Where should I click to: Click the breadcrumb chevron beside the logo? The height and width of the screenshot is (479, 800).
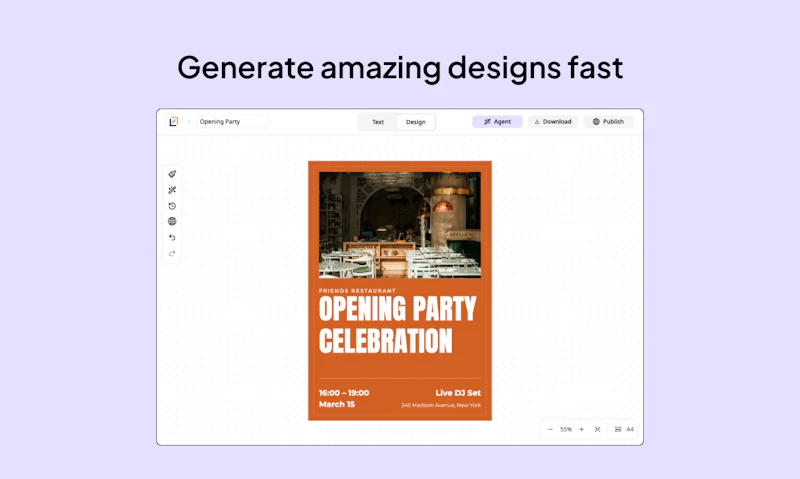coord(189,121)
